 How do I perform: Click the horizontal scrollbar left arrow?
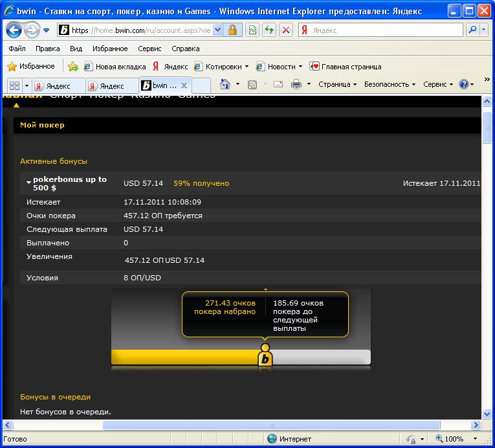point(8,425)
